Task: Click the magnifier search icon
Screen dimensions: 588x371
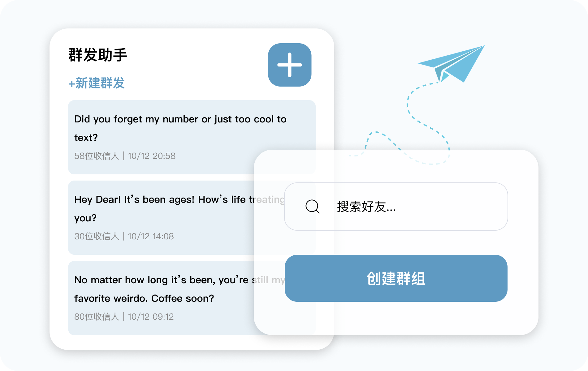Action: 312,207
